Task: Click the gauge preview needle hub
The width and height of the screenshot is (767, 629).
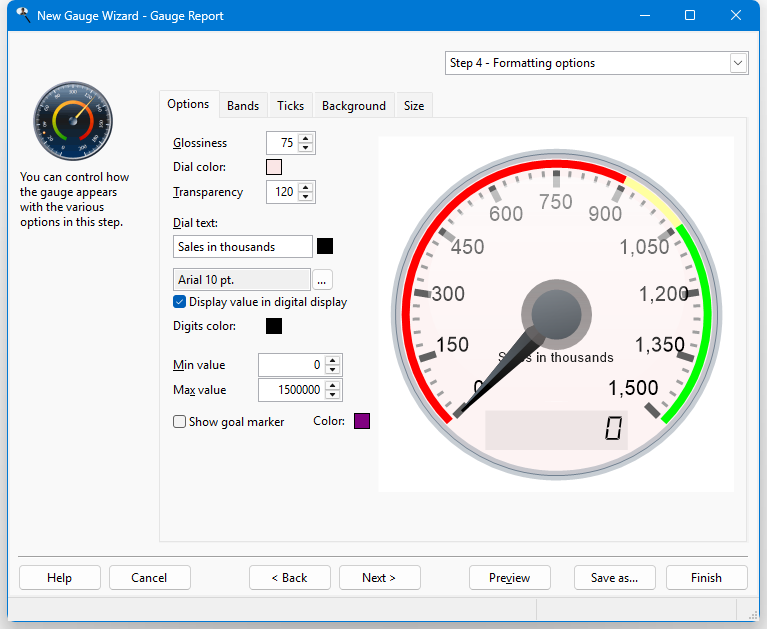Action: 556,314
